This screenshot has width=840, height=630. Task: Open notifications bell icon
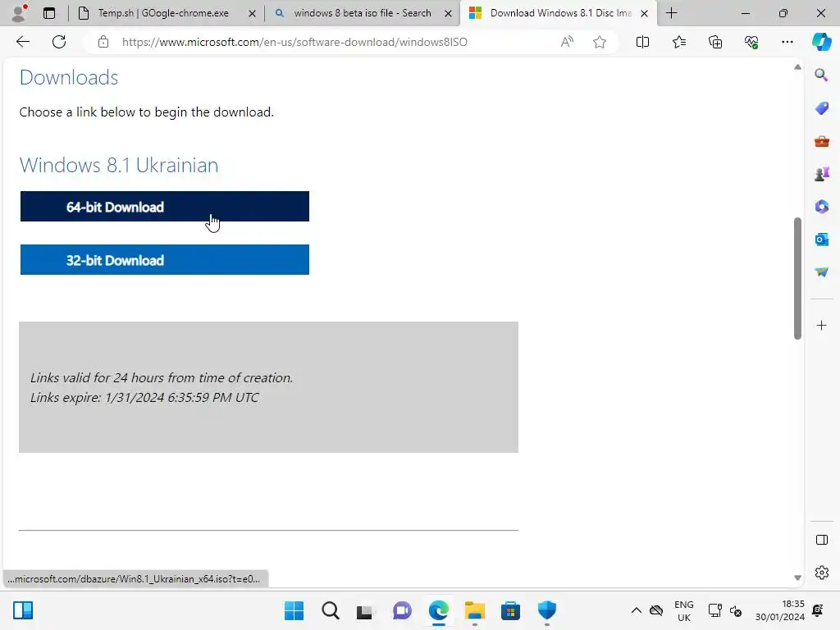[x=818, y=610]
